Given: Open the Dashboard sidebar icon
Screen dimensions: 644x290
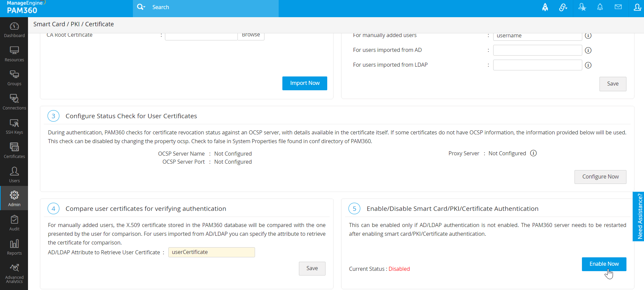Looking at the screenshot, I should click(14, 30).
